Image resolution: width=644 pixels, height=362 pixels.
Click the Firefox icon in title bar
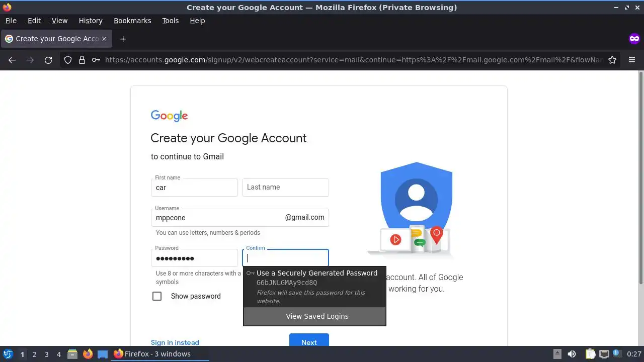7,7
